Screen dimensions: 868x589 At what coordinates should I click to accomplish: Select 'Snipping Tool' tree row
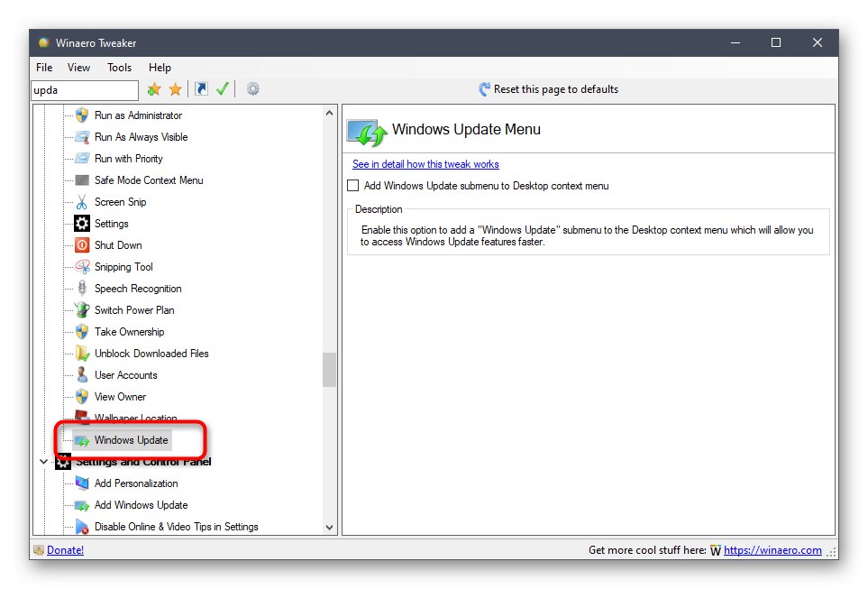(x=123, y=266)
